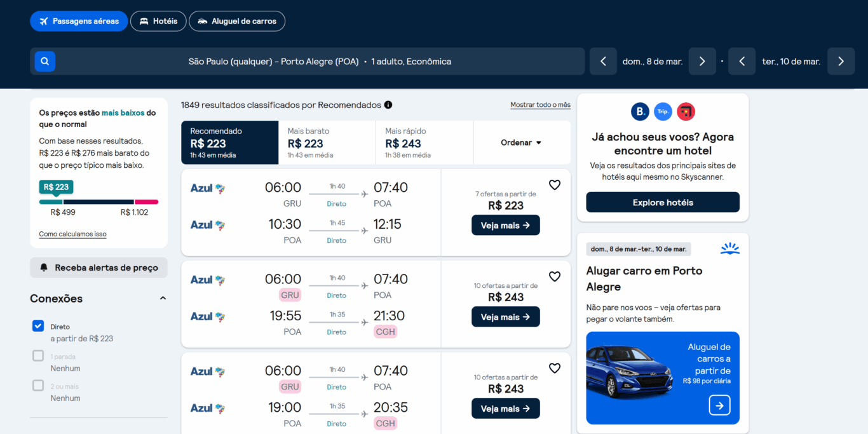Click the Explore hotéis button
This screenshot has width=868, height=434.
(663, 202)
